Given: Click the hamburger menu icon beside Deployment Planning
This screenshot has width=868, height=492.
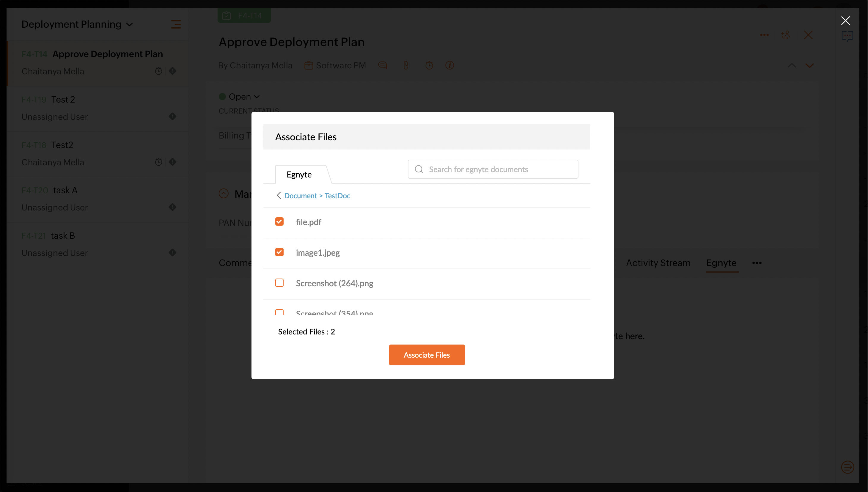Looking at the screenshot, I should point(176,24).
